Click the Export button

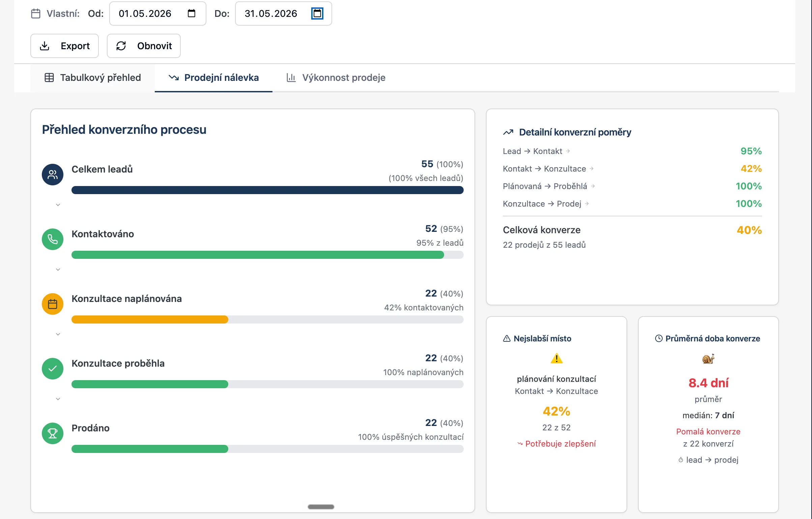point(64,46)
